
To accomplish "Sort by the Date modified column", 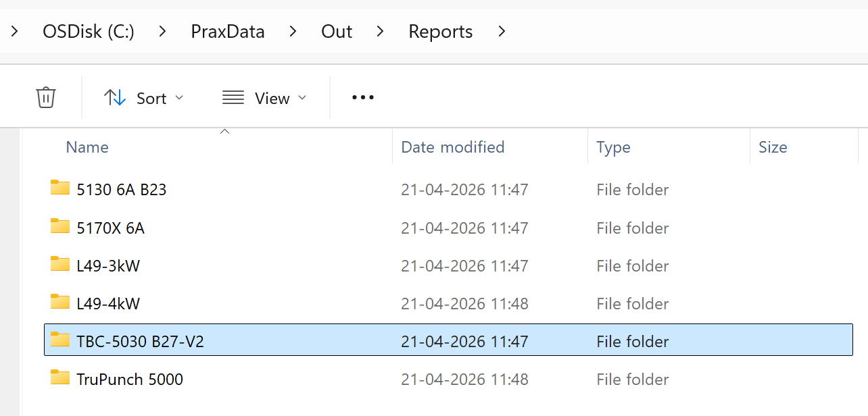I will click(453, 147).
